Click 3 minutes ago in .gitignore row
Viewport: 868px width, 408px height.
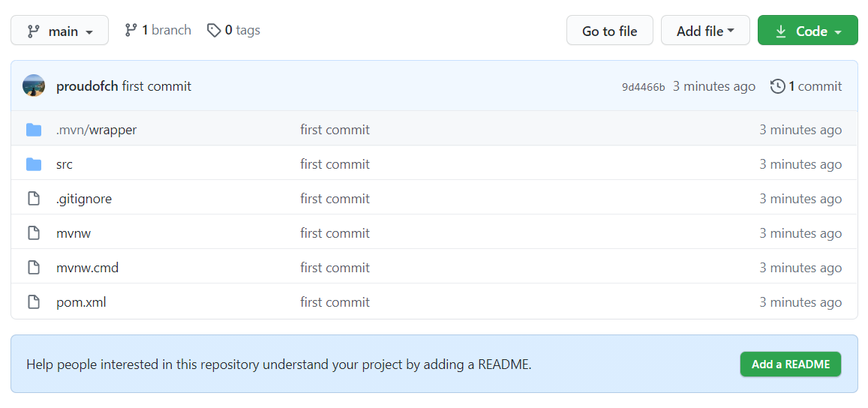pos(800,199)
